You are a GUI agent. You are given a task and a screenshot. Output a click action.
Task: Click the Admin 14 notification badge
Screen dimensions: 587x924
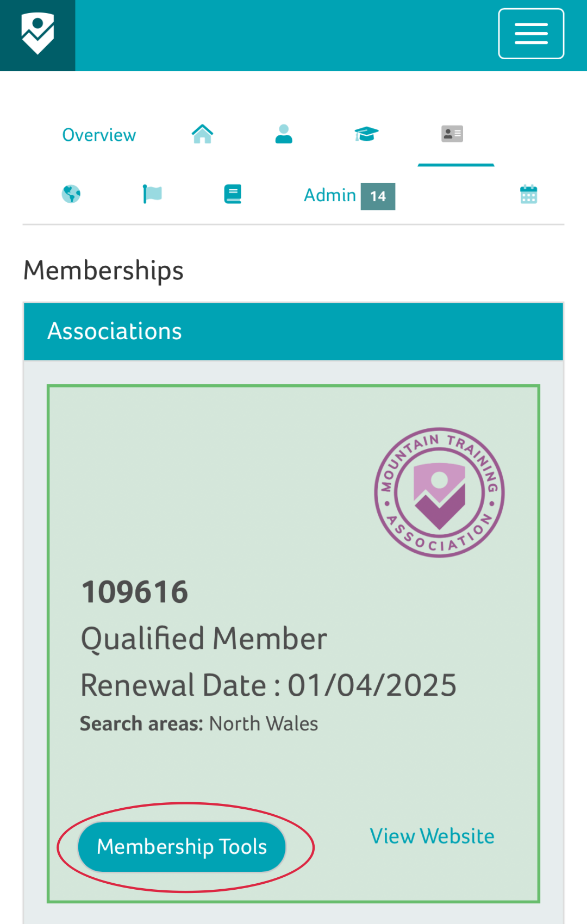378,196
